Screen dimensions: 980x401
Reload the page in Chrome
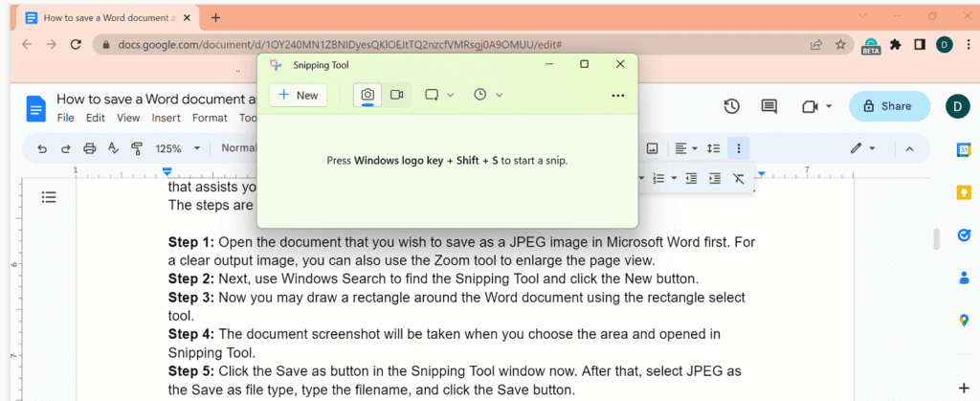point(76,44)
